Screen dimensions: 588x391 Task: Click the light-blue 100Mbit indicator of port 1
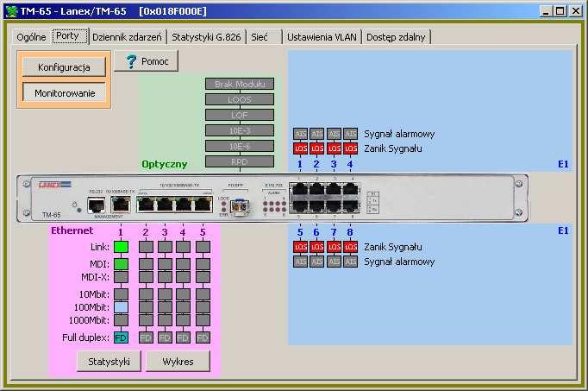tap(121, 307)
